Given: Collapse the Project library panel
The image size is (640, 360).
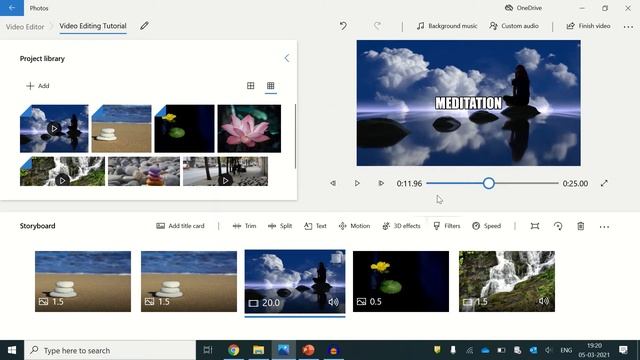Looking at the screenshot, I should [x=287, y=58].
